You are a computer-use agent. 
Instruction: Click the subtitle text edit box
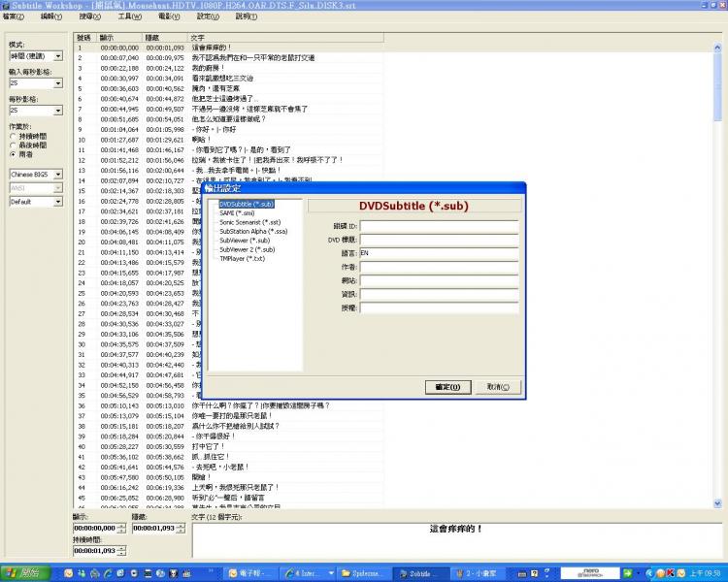pos(457,540)
